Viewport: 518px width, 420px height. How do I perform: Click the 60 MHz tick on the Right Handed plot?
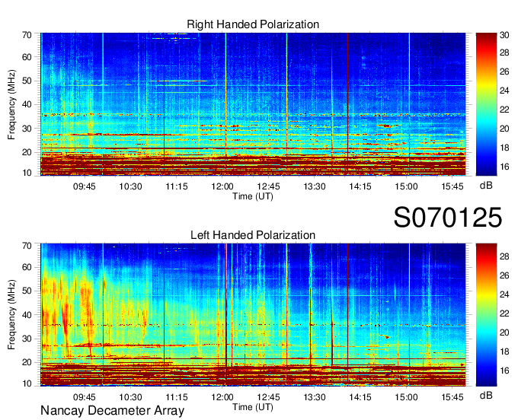coord(27,57)
